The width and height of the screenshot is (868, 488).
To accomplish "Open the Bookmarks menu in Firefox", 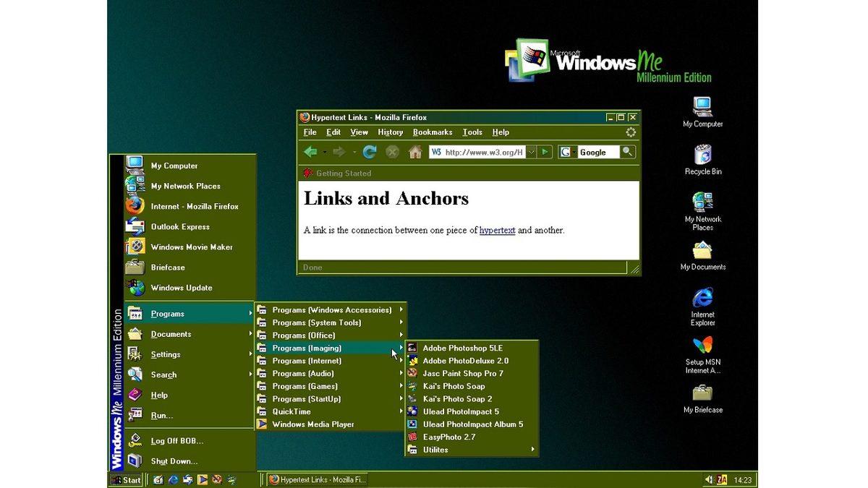I will 432,132.
